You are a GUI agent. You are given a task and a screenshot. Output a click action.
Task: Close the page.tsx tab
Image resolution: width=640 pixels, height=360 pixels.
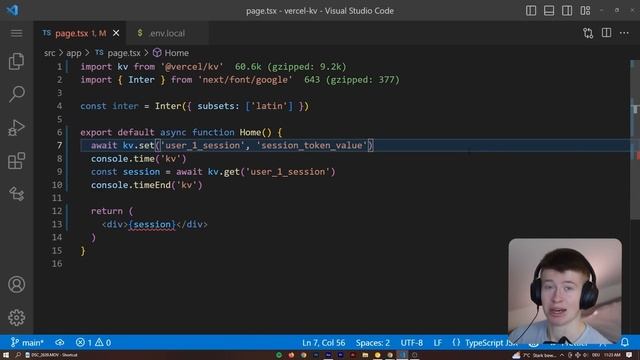(116, 33)
